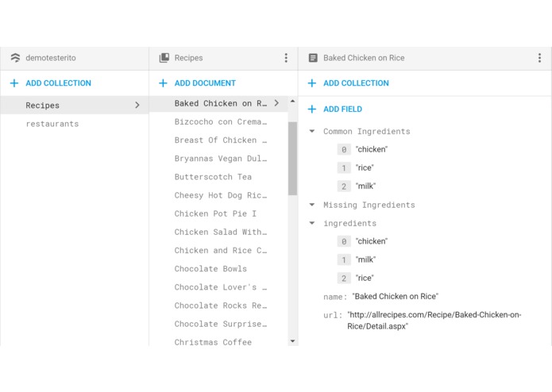Click the ingredients field label
The width and height of the screenshot is (552, 392).
point(349,223)
